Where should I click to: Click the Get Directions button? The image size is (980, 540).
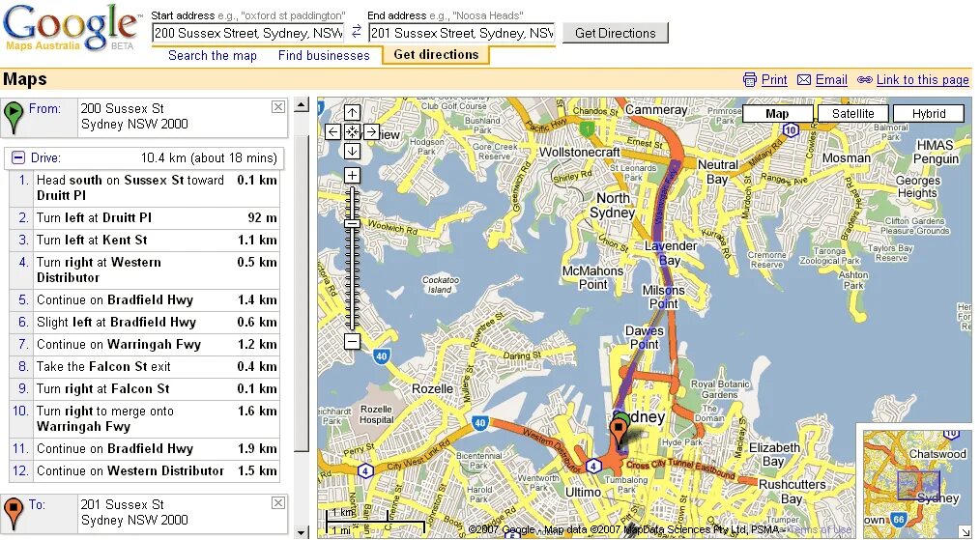tap(615, 33)
